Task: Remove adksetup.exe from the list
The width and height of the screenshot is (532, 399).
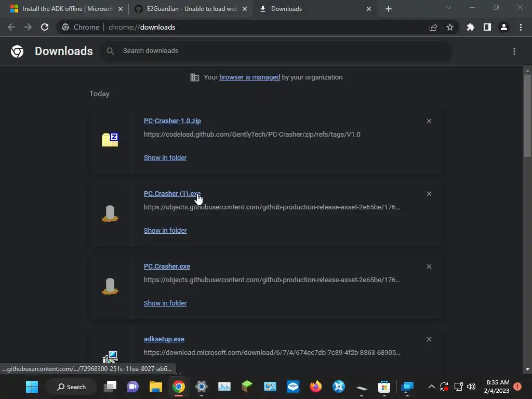Action: [x=429, y=339]
